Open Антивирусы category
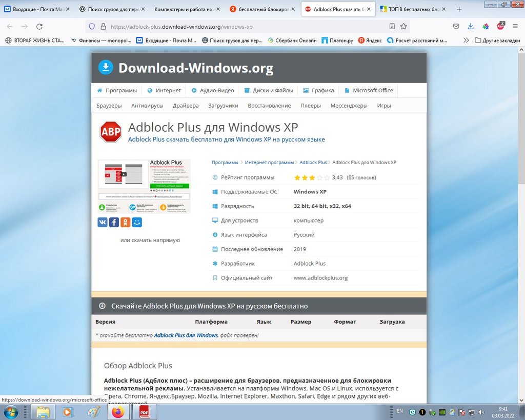 147,106
